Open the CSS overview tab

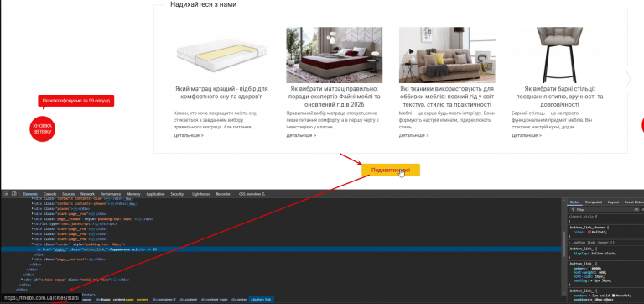click(252, 194)
